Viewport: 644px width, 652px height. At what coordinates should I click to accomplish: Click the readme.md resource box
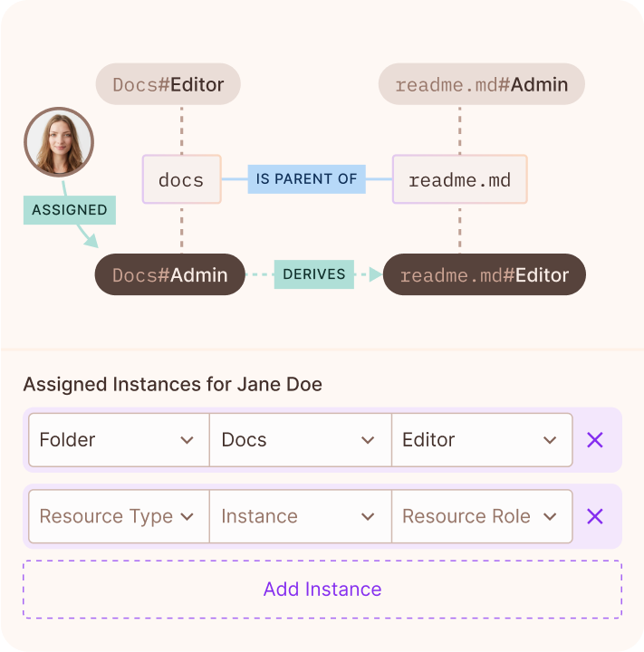click(459, 179)
